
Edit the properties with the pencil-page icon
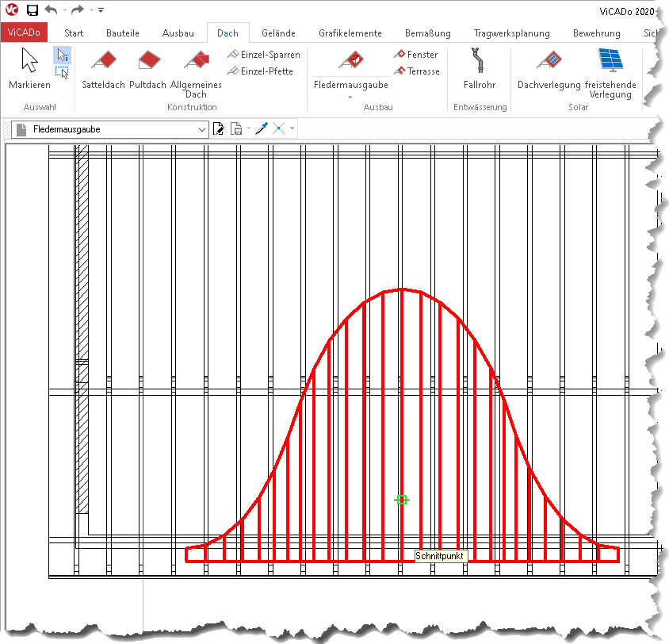tap(219, 129)
